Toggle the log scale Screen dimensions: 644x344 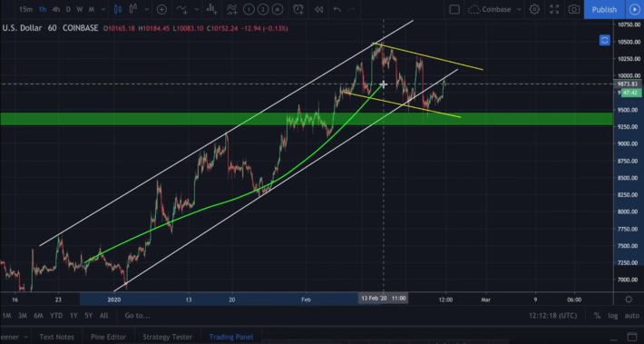[613, 316]
